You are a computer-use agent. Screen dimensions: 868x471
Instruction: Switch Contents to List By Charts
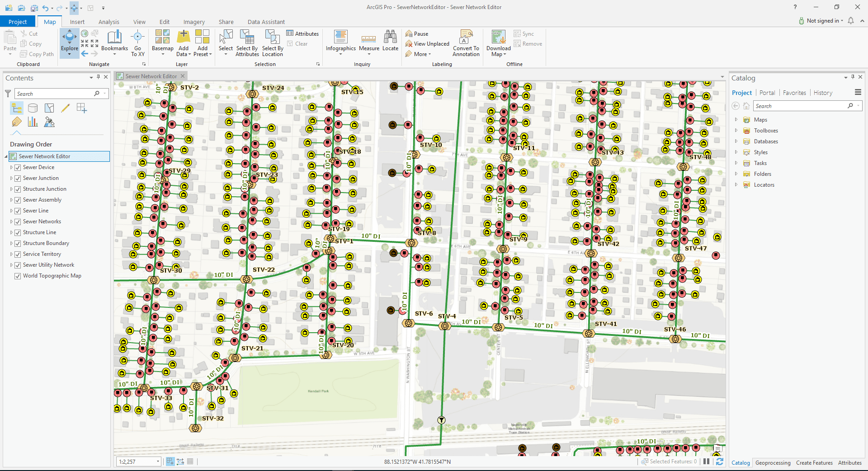coord(33,122)
